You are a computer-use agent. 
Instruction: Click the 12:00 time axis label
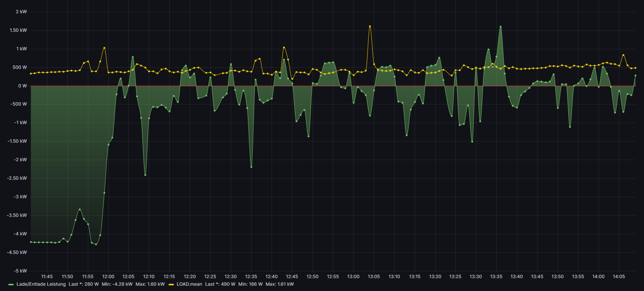tap(108, 277)
